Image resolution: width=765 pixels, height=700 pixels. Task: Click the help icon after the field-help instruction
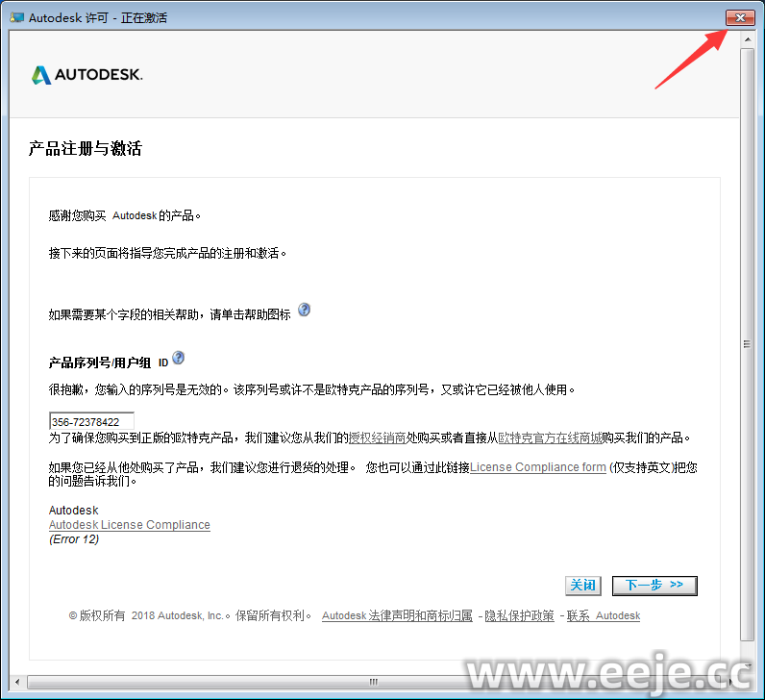point(304,310)
